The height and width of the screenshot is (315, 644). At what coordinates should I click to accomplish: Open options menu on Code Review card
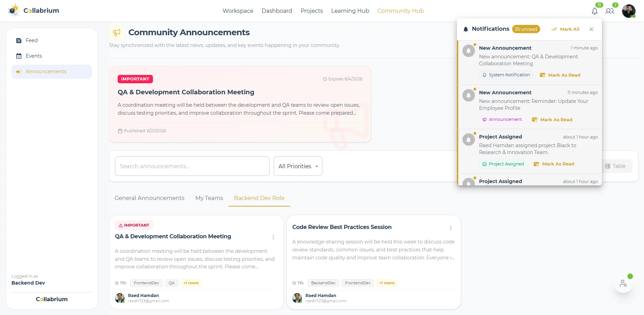coord(451,228)
